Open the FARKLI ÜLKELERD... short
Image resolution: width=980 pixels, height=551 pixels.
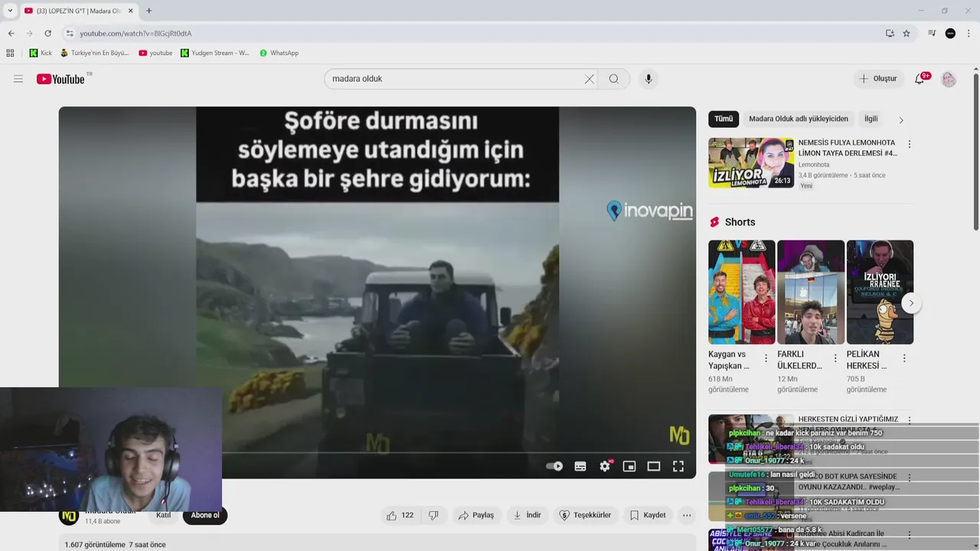(811, 292)
